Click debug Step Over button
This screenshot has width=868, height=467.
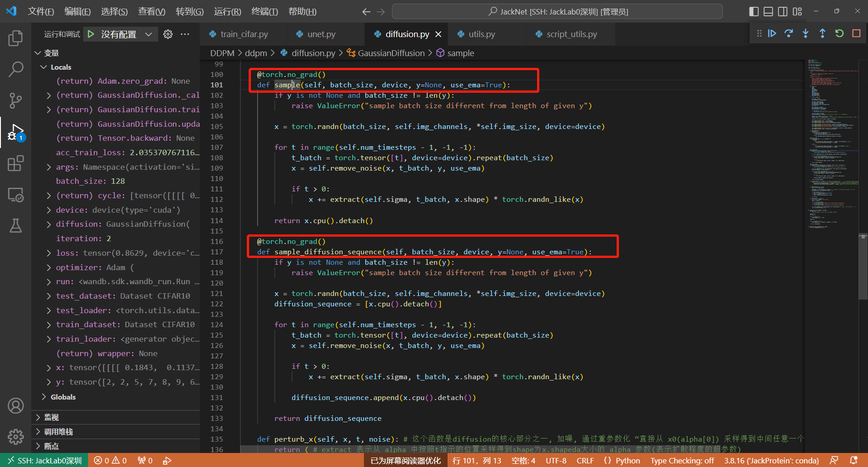(x=789, y=33)
